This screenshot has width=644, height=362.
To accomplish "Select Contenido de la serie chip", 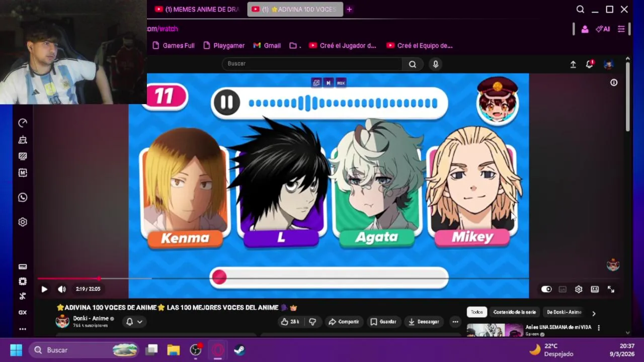I will click(x=515, y=312).
